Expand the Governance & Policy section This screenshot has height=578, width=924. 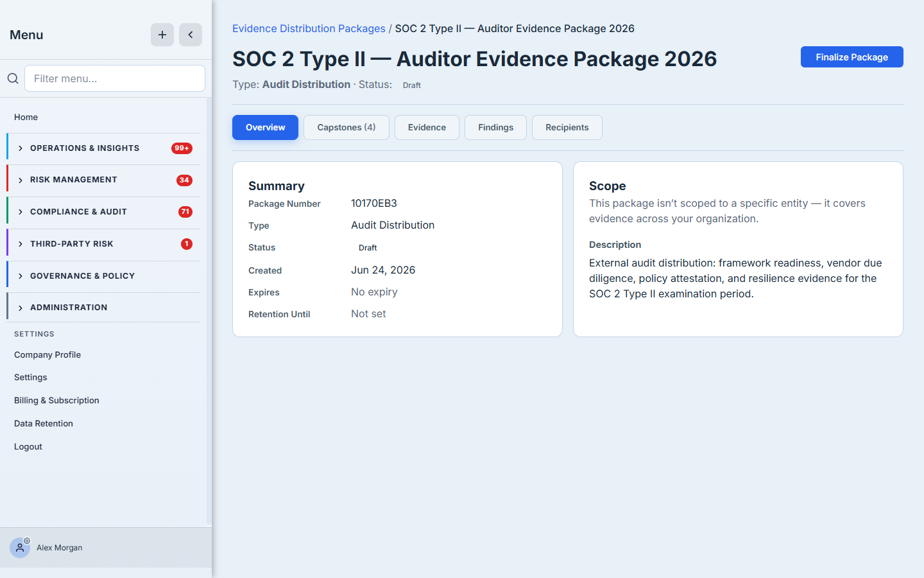pos(103,276)
